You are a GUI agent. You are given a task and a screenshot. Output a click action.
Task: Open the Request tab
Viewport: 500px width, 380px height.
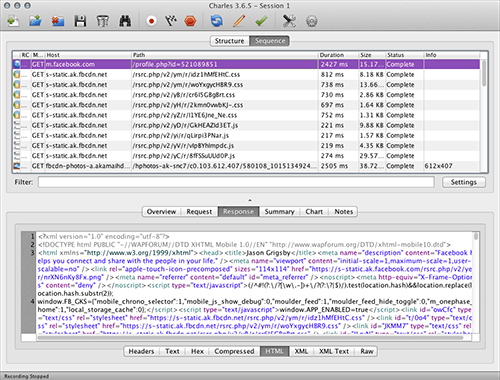coord(199,212)
